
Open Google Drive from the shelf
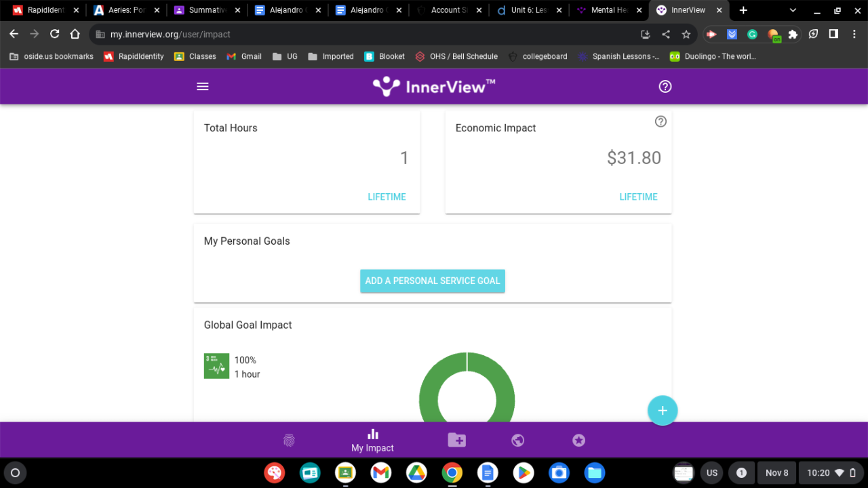416,472
